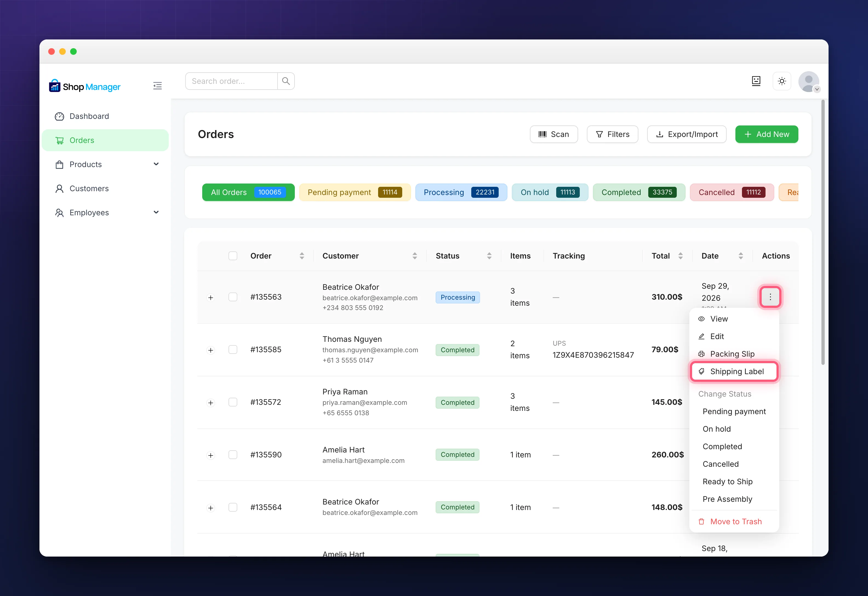Focus the Search order input field
Viewport: 868px width, 596px height.
(232, 81)
